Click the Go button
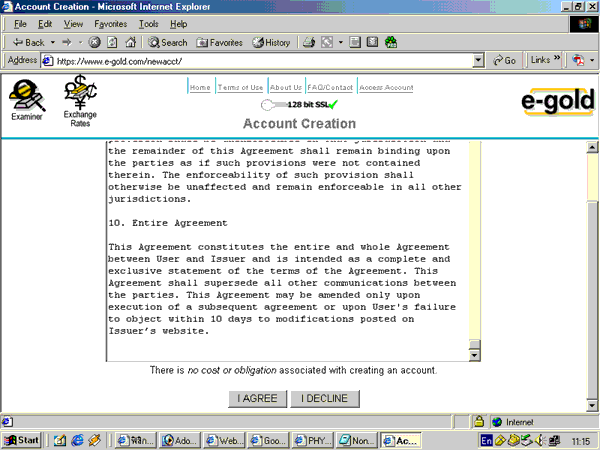This screenshot has width=600, height=450. pyautogui.click(x=504, y=60)
